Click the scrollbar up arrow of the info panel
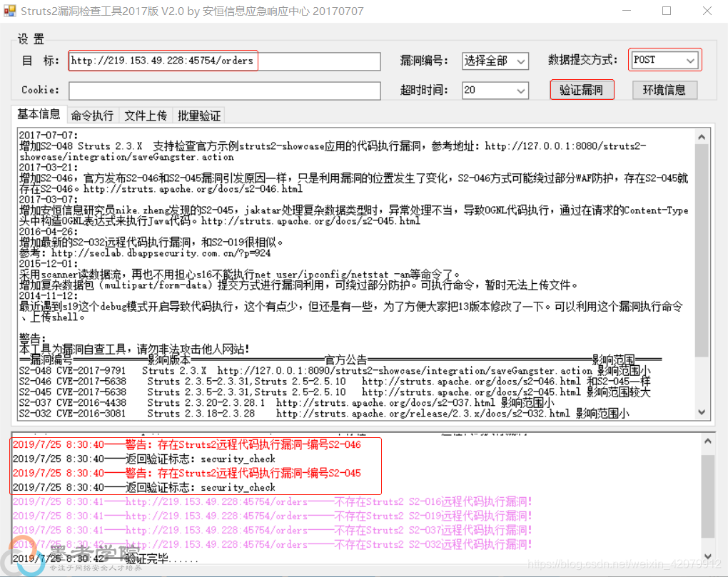The width and height of the screenshot is (728, 577). point(702,136)
